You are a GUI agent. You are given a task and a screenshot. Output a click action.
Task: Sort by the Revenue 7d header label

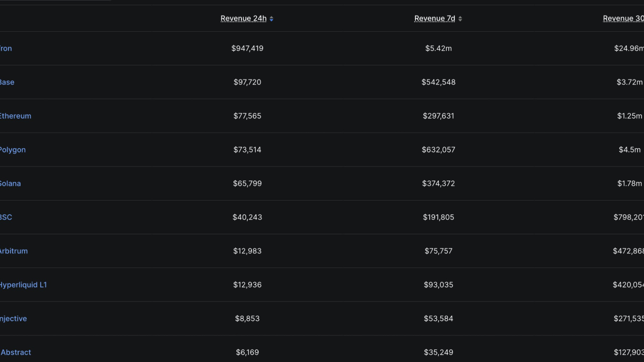(x=435, y=19)
